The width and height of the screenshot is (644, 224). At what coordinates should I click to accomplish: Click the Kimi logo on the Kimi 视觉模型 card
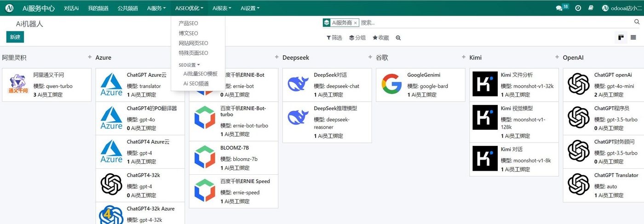tap(485, 117)
